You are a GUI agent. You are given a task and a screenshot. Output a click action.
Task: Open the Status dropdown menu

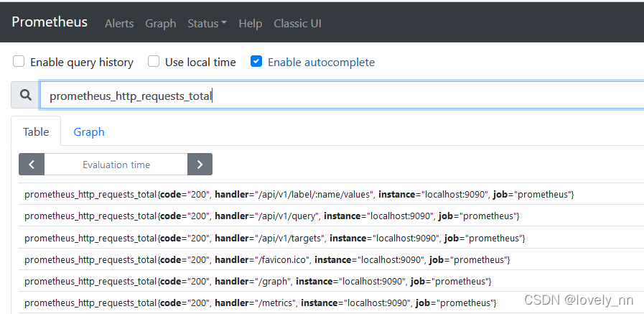click(x=207, y=24)
